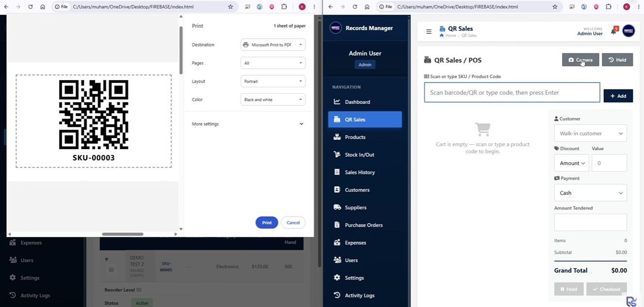Open the Destination printer dropdown

[x=273, y=45]
